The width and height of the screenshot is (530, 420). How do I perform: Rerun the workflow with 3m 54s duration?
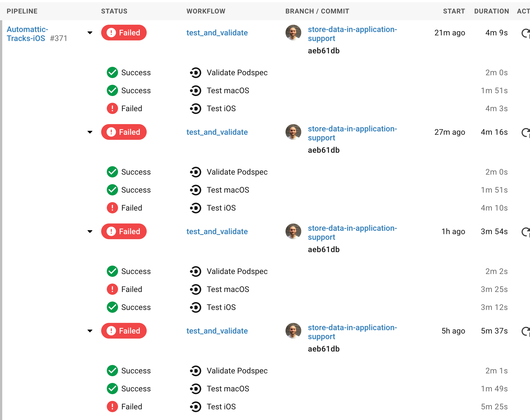pyautogui.click(x=526, y=232)
